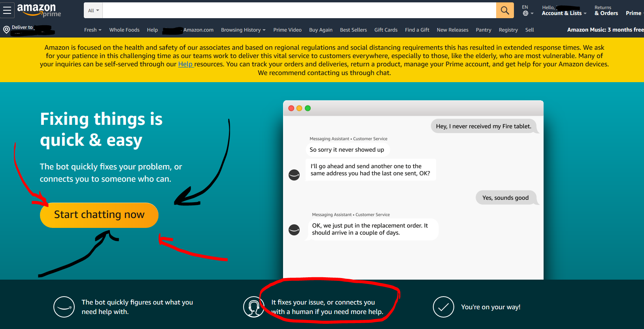
Task: Click the Amazon smile bot icon in footer
Action: click(64, 307)
